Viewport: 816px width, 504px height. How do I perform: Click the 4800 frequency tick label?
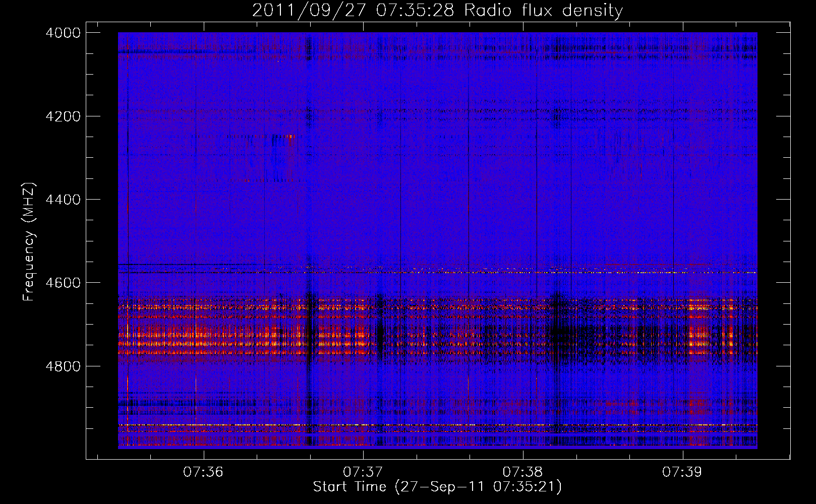63,366
